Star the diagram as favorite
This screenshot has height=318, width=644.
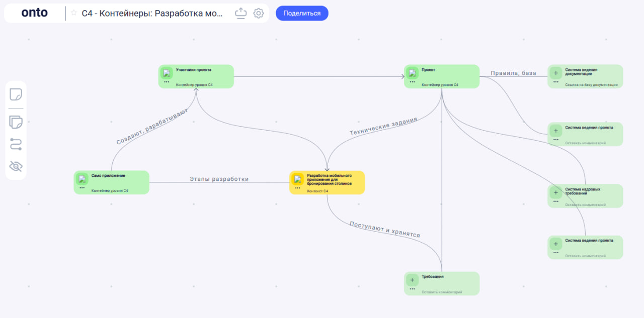74,13
